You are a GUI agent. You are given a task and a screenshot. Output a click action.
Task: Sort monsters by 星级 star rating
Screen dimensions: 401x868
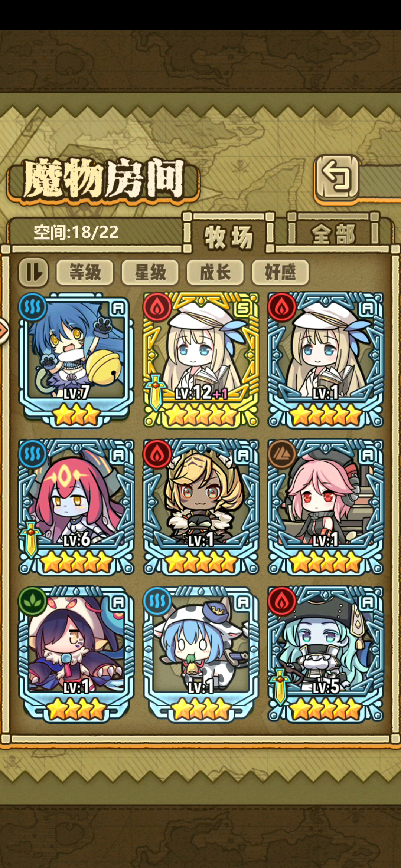pos(150,272)
